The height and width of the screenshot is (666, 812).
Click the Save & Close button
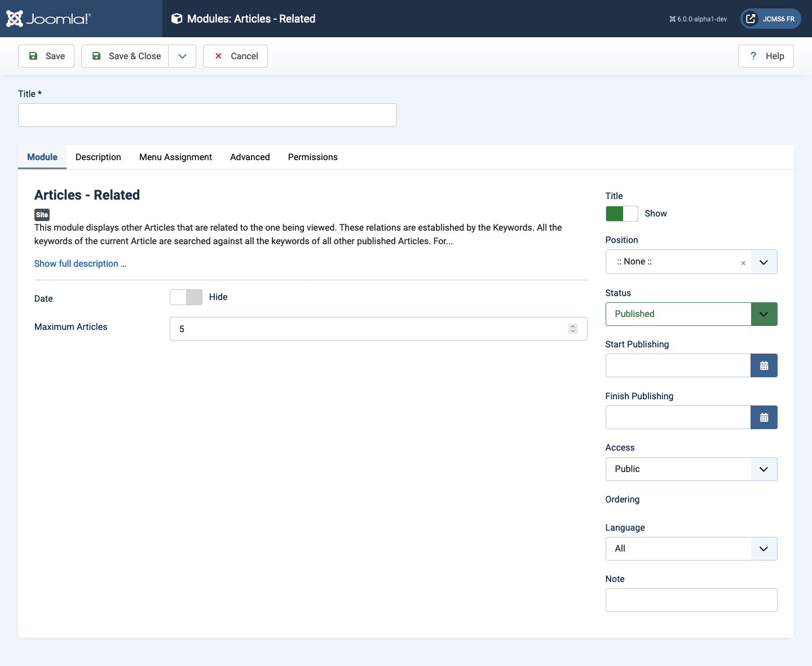(125, 56)
